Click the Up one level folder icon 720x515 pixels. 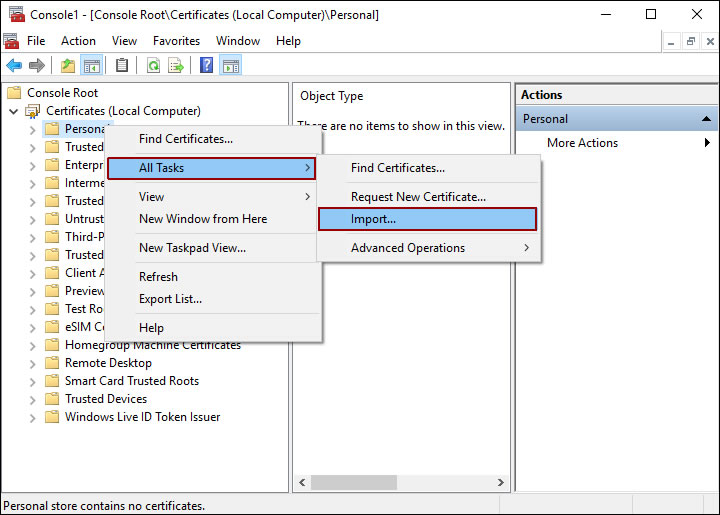(67, 66)
